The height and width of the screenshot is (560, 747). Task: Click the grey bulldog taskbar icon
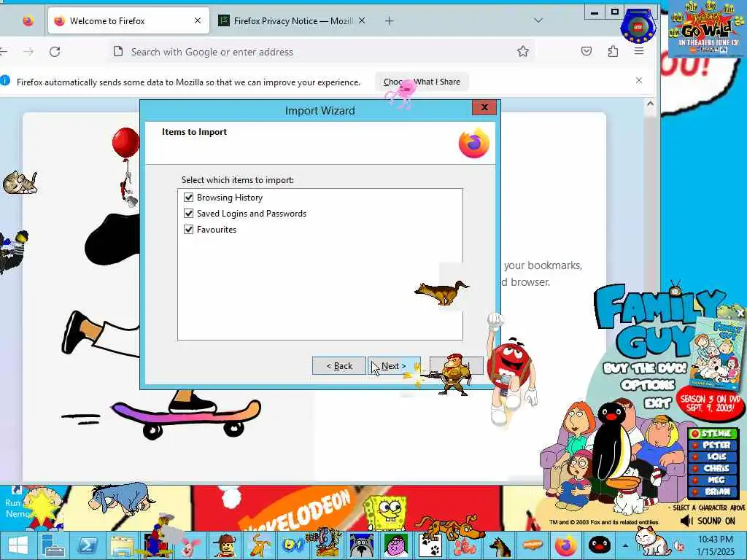click(x=362, y=545)
